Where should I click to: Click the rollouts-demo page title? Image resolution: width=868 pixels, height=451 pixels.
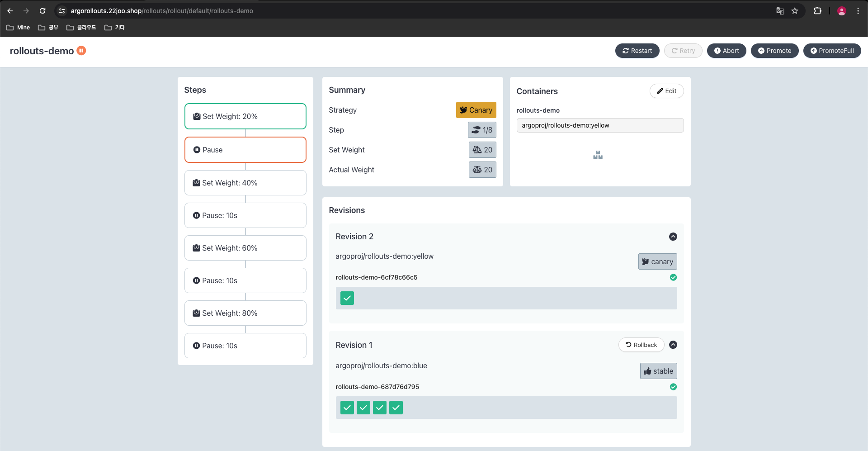[x=42, y=51]
